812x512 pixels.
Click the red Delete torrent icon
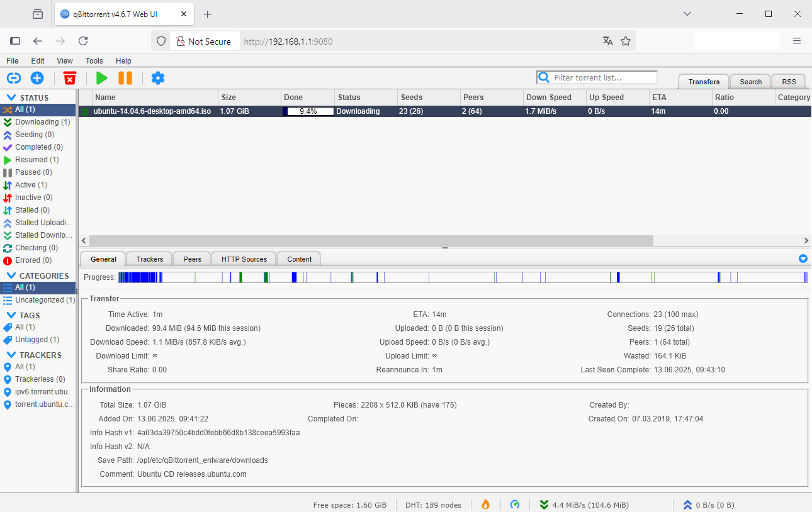click(x=70, y=78)
